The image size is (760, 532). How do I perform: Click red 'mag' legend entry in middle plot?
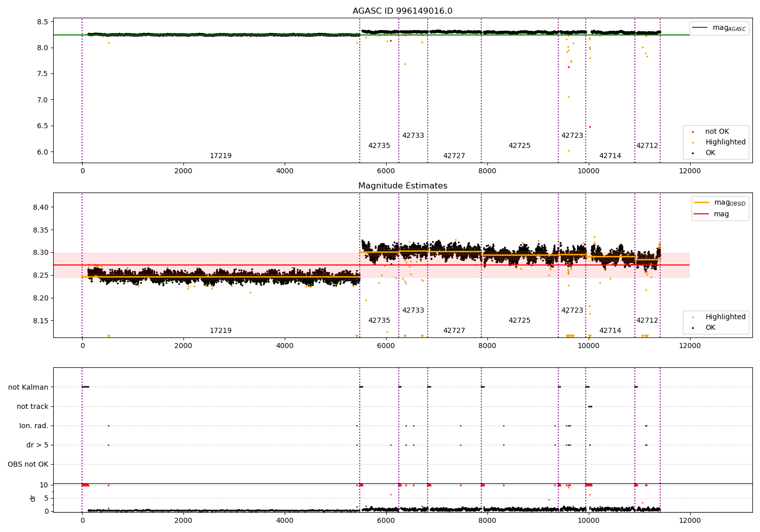[x=711, y=214]
